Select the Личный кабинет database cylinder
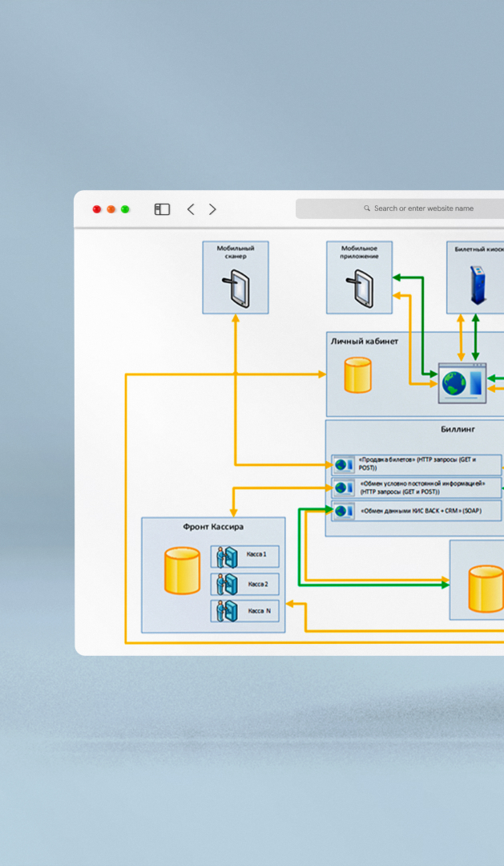504x866 pixels. [357, 375]
